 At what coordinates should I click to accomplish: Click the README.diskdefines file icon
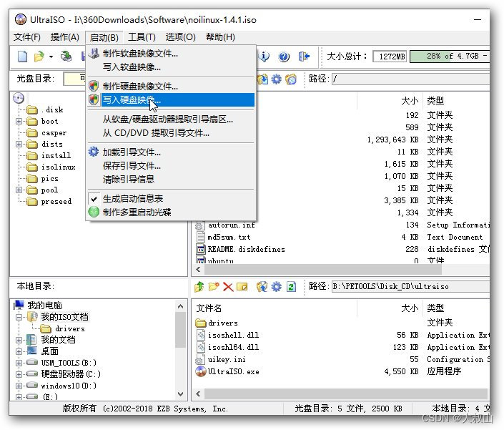(201, 249)
